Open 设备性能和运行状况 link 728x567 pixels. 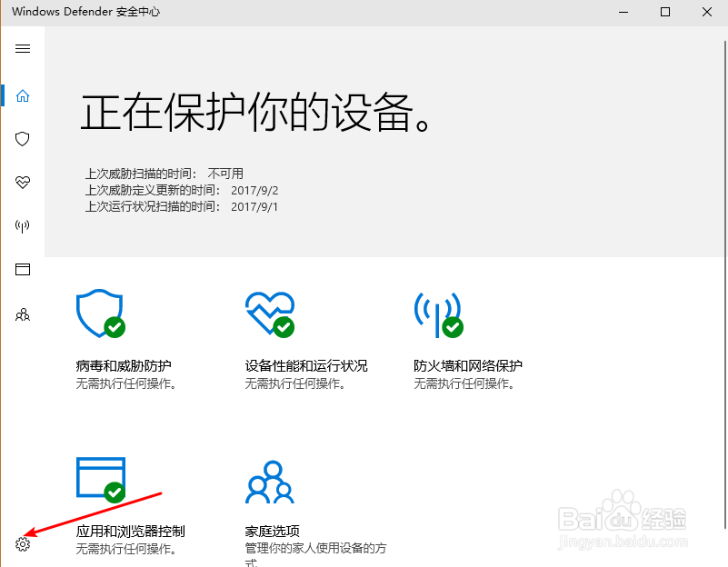[306, 365]
